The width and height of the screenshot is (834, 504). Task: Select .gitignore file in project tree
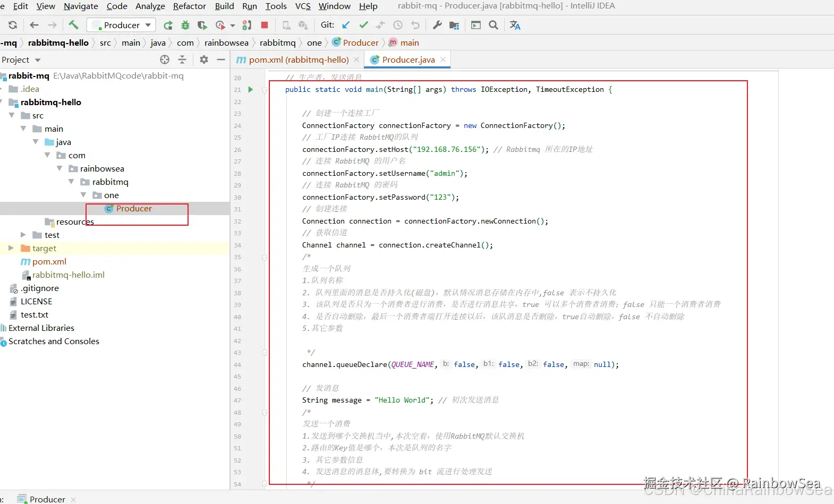(40, 288)
